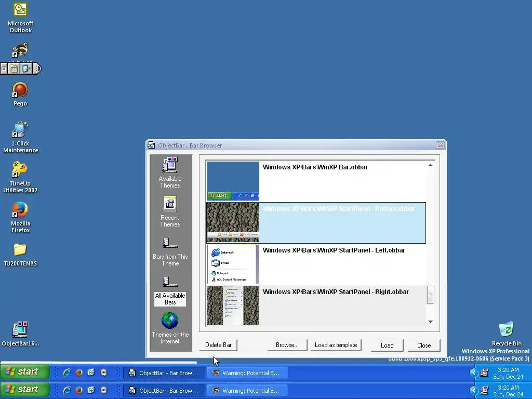The height and width of the screenshot is (399, 532).
Task: Launch Outlook Express from lower taskbar quick launch
Action: click(x=91, y=390)
